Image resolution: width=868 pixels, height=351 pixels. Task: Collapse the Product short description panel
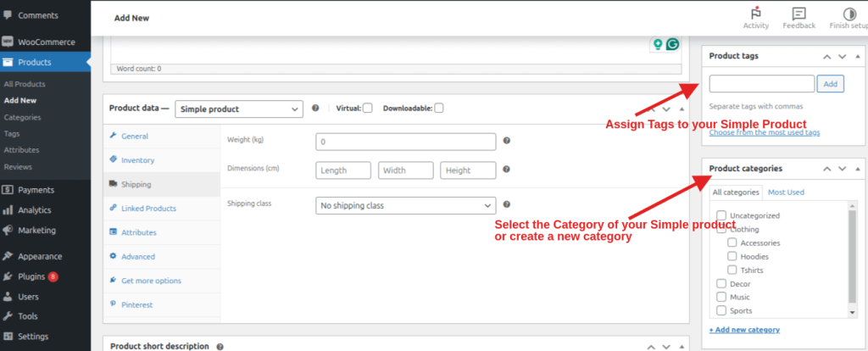pyautogui.click(x=682, y=347)
